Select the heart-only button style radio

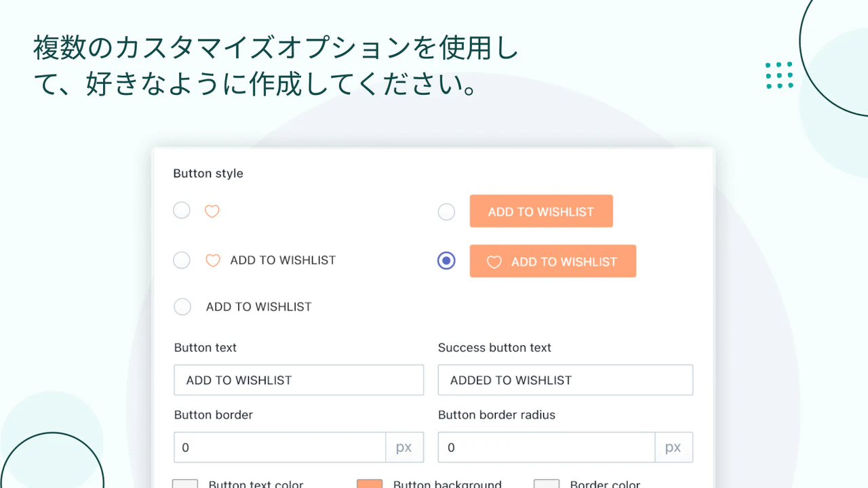[x=182, y=211]
